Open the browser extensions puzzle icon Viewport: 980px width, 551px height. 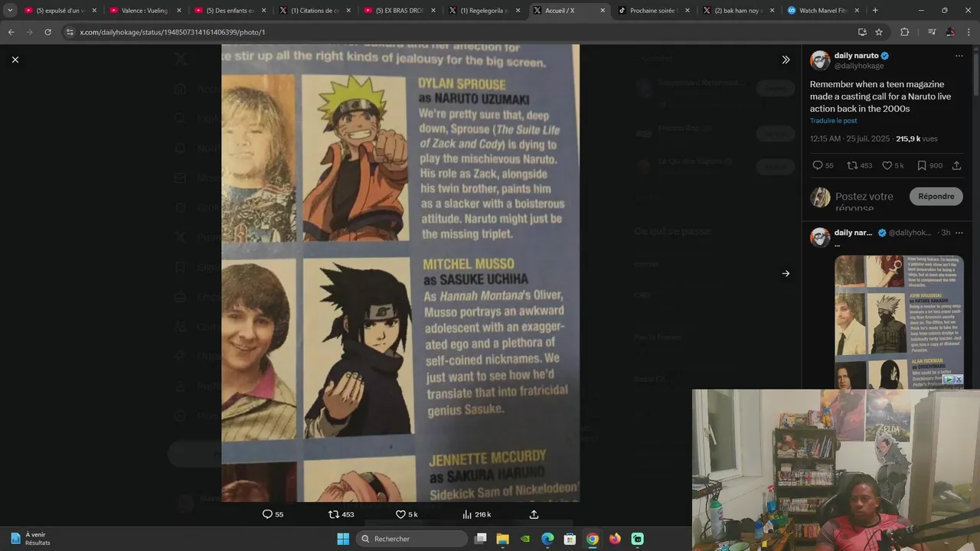(x=904, y=32)
